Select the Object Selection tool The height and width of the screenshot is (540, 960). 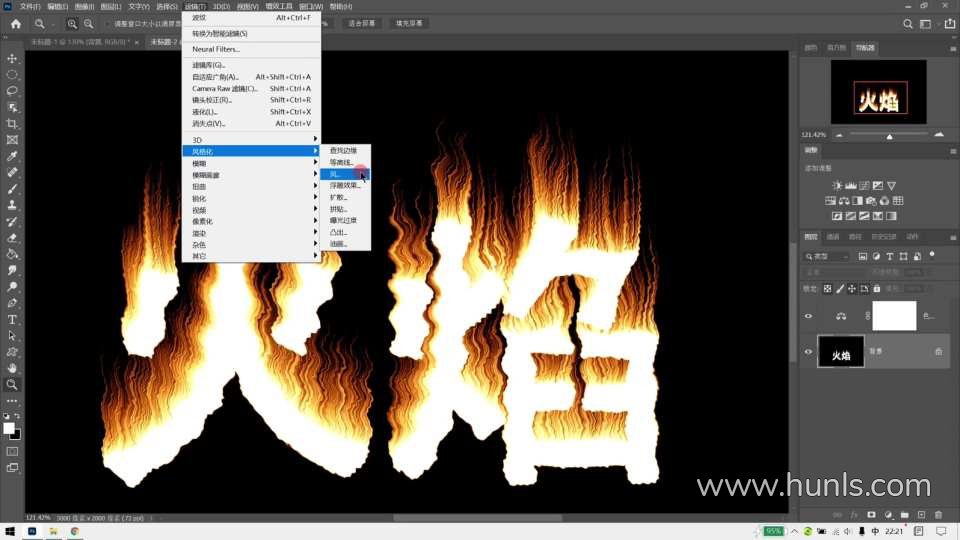pyautogui.click(x=12, y=107)
